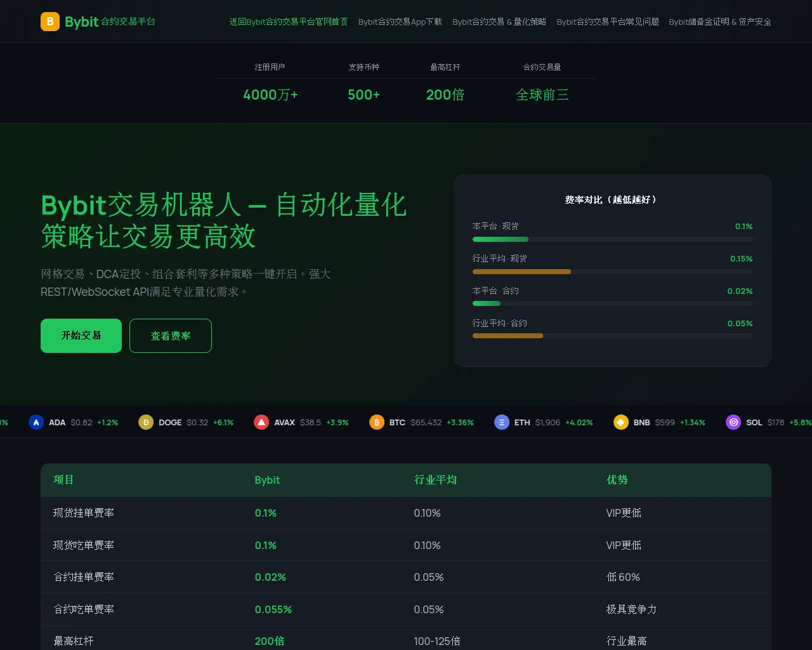The height and width of the screenshot is (650, 812).
Task: Click the BTC coin icon in ticker
Action: coord(377,422)
